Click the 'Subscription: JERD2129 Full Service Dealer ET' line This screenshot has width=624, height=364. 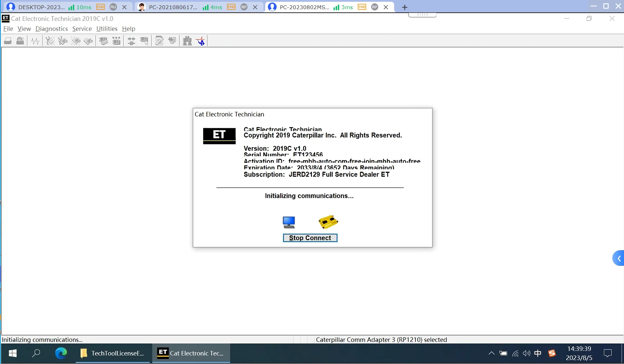click(x=317, y=174)
